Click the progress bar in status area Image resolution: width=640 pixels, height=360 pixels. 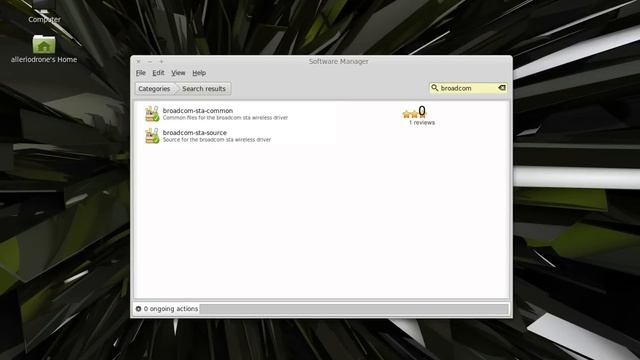click(x=354, y=309)
